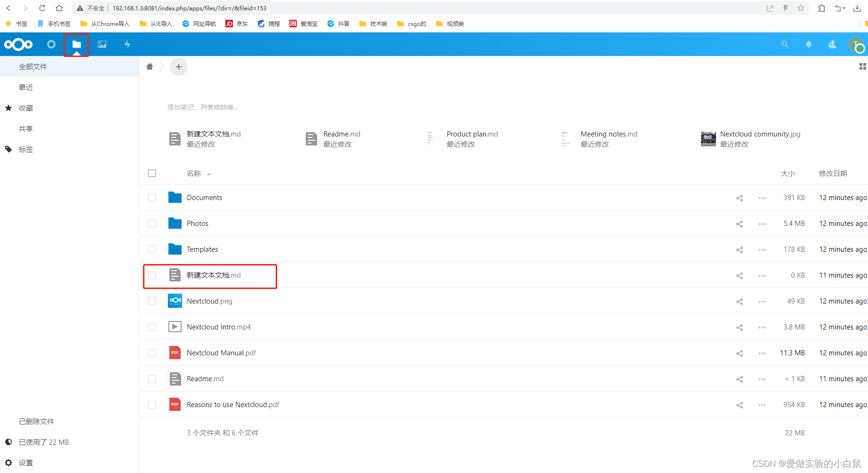Share Nextcloud Manual.pdf using its share icon
The height and width of the screenshot is (473, 868).
point(740,353)
